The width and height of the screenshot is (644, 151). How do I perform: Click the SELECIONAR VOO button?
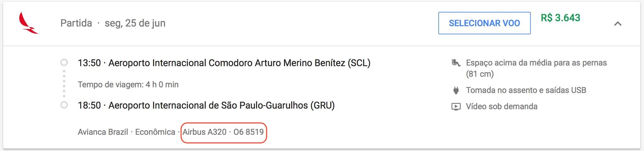point(484,23)
